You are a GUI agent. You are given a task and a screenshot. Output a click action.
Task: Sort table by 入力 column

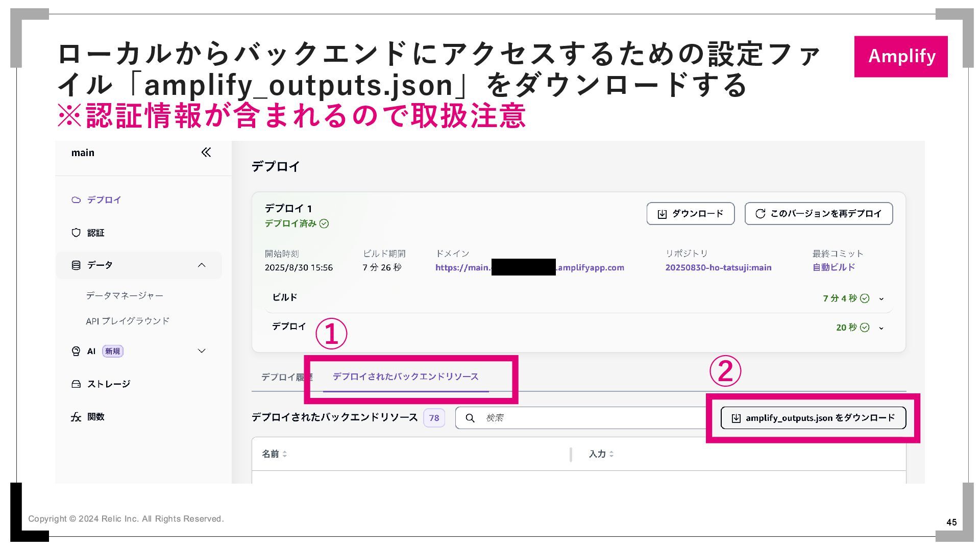[x=601, y=454]
